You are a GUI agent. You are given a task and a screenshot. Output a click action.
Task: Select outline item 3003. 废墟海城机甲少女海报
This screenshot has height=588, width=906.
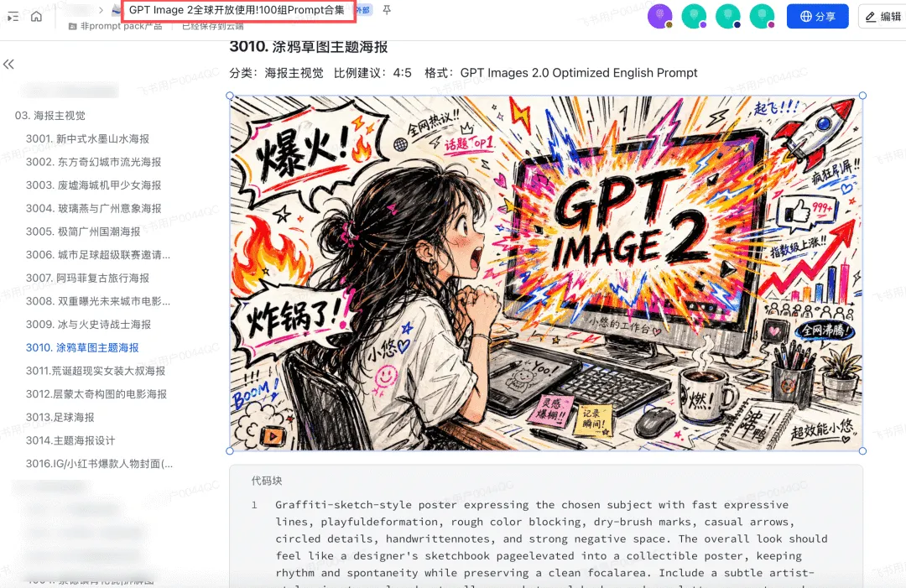click(x=93, y=185)
